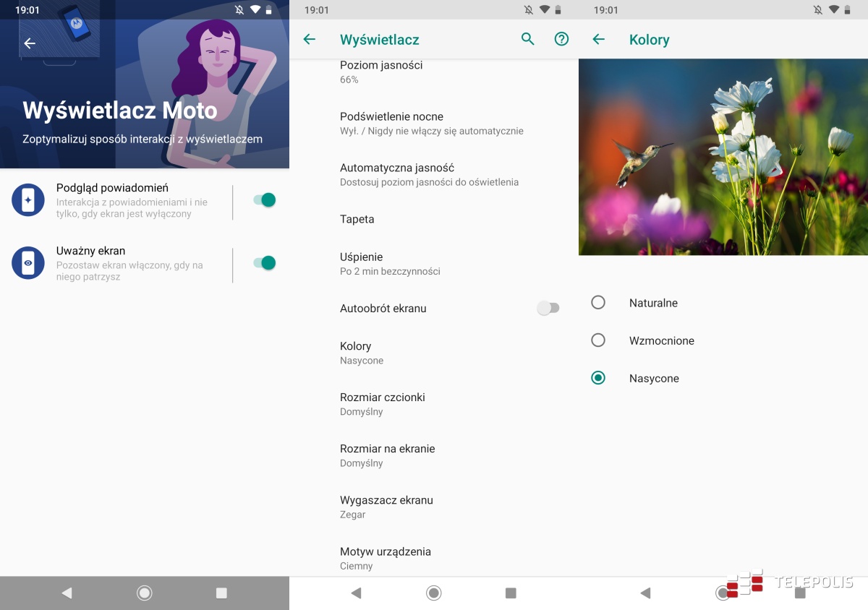Choose the Wzmocnione color option
The image size is (868, 610).
pyautogui.click(x=598, y=340)
